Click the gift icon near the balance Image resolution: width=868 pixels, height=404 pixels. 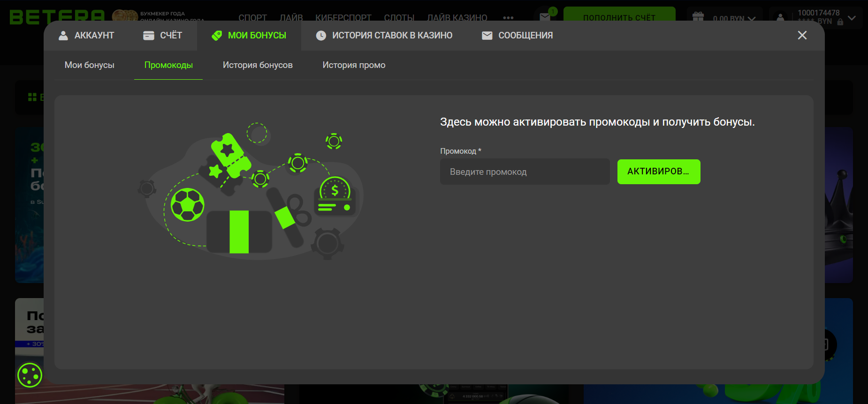(x=698, y=16)
